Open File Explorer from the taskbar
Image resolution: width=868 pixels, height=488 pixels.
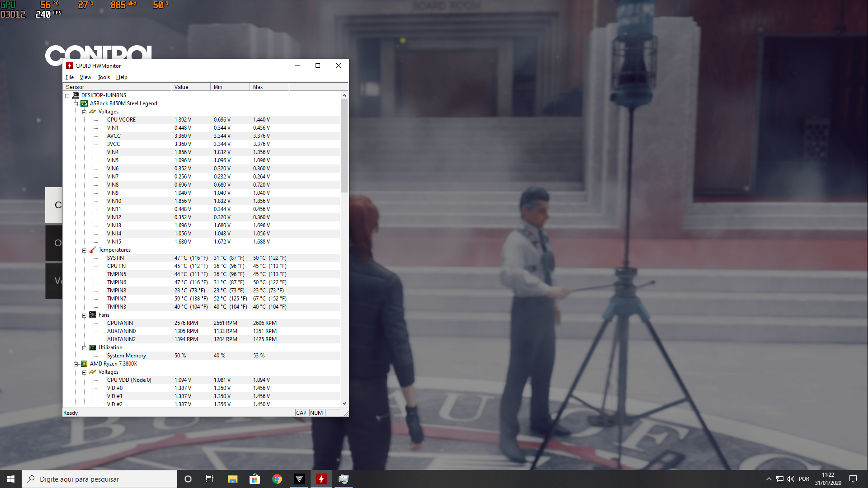click(x=232, y=479)
